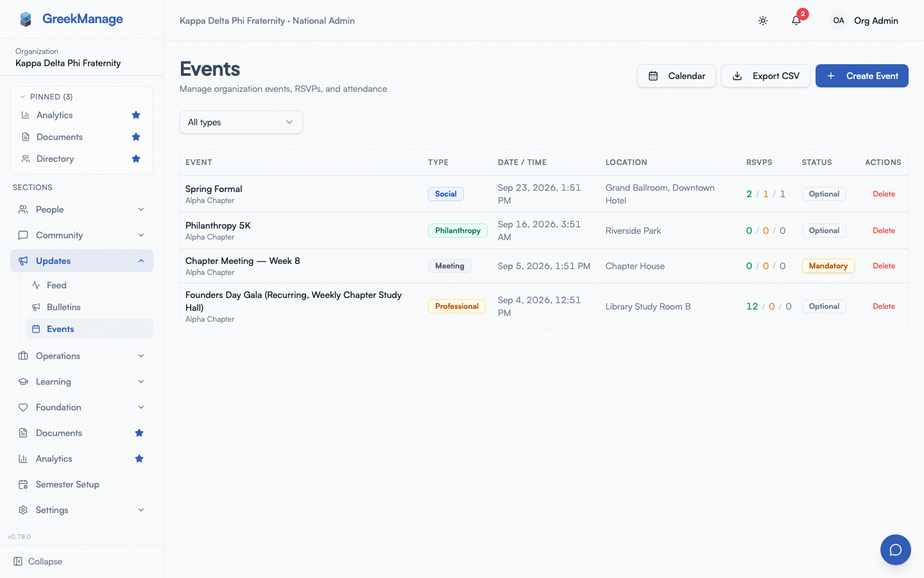The image size is (924, 578).
Task: Click Riverside Park location text
Action: click(633, 231)
